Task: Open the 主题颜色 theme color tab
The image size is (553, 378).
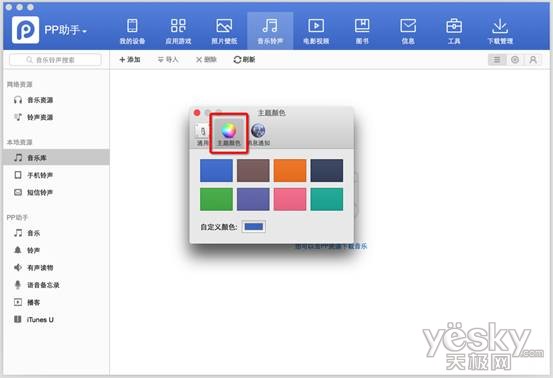Action: [x=229, y=134]
